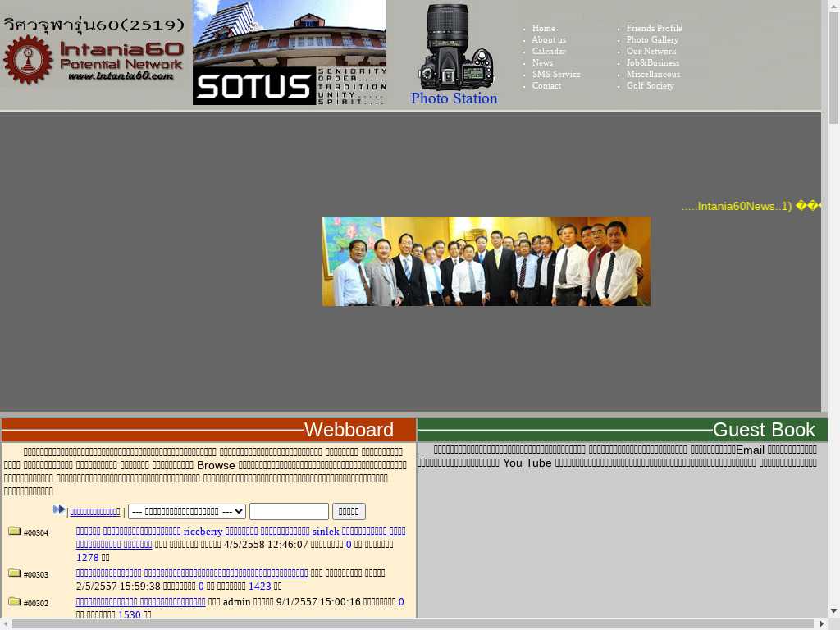Screen dimensions: 840x630
Task: Go to the News section
Action: point(542,62)
